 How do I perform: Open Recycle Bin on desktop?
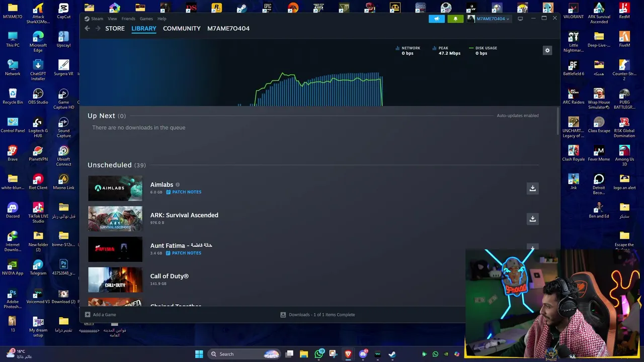[x=13, y=96]
